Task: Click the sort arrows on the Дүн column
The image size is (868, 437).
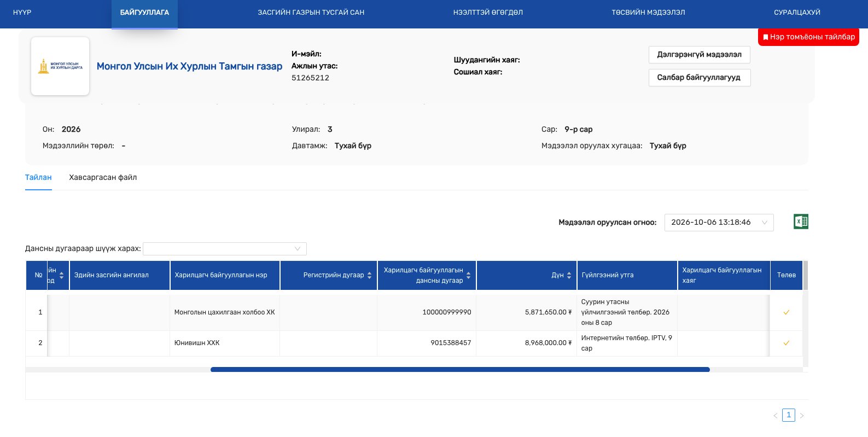Action: (x=569, y=275)
